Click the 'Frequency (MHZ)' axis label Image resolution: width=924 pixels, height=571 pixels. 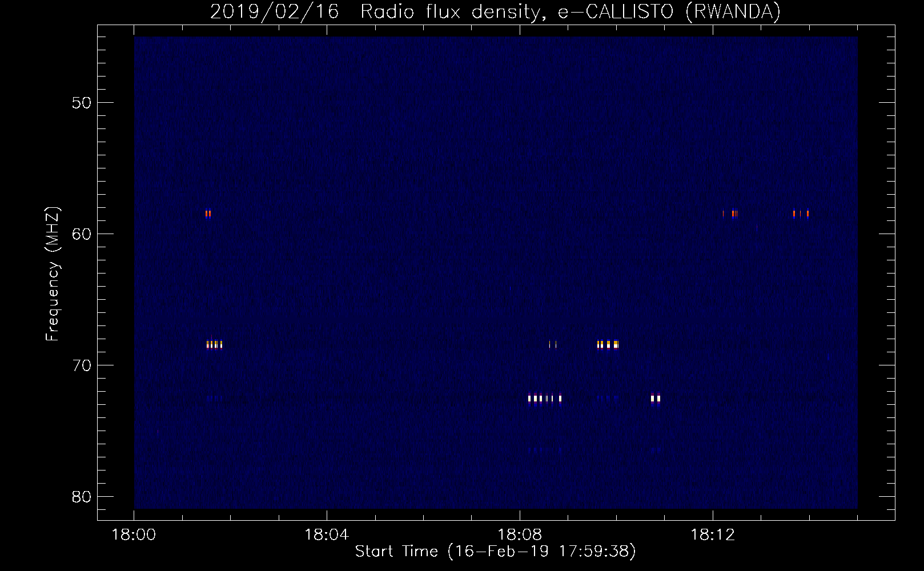point(53,274)
